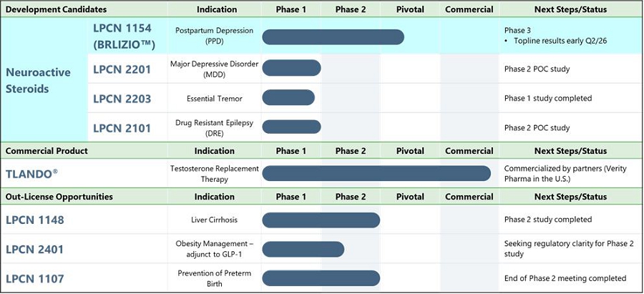Click the Neuroactive Steroids category label
This screenshot has width=644, height=294.
38,81
